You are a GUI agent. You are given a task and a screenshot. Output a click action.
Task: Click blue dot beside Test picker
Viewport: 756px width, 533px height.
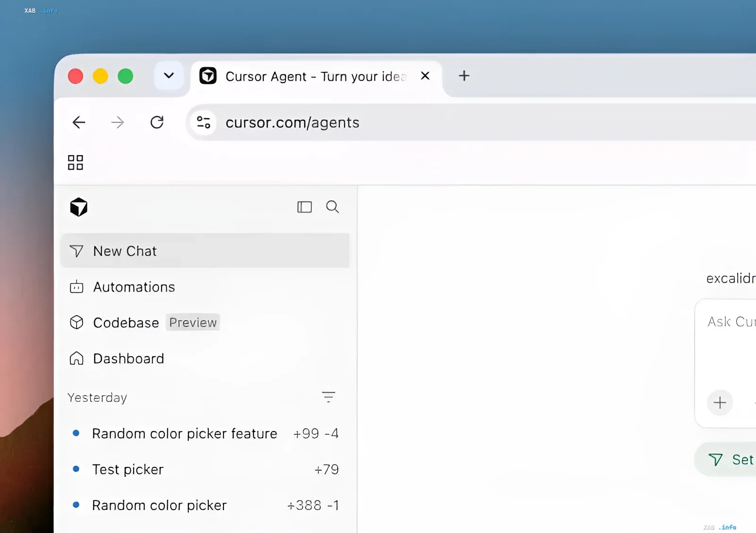[x=76, y=469]
